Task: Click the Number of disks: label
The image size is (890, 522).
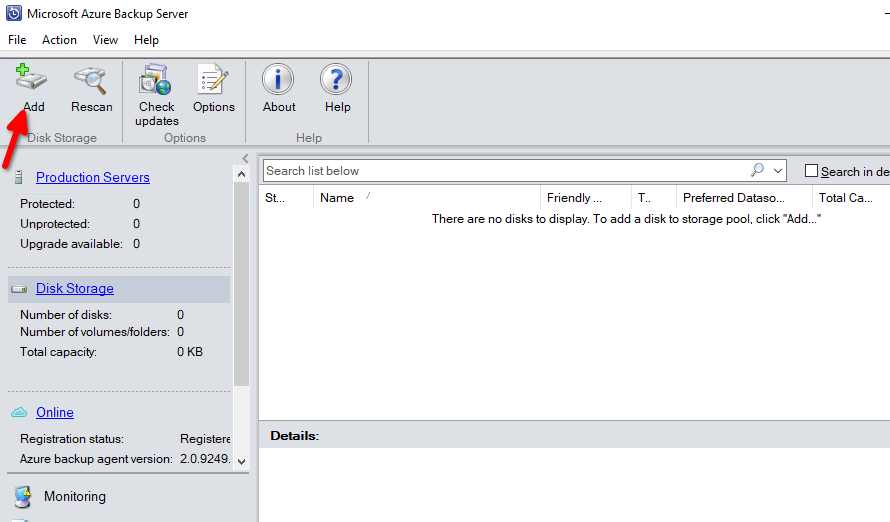Action: [66, 314]
